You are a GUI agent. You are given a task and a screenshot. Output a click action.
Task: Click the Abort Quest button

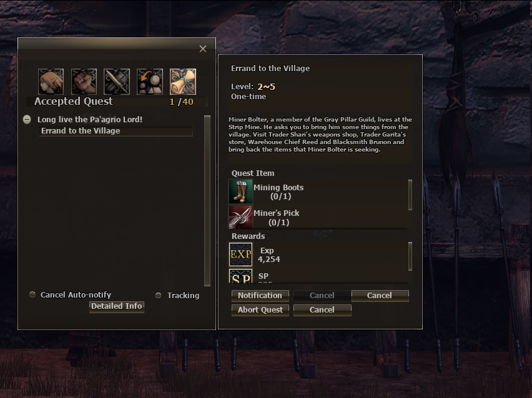(260, 310)
